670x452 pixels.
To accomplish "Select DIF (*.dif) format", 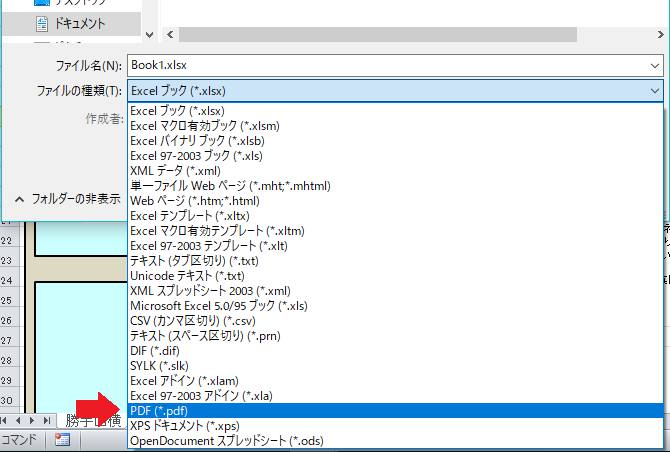I will pos(395,351).
